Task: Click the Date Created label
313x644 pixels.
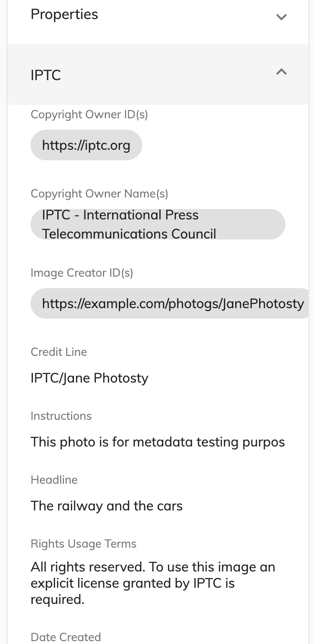Action: 66,636
